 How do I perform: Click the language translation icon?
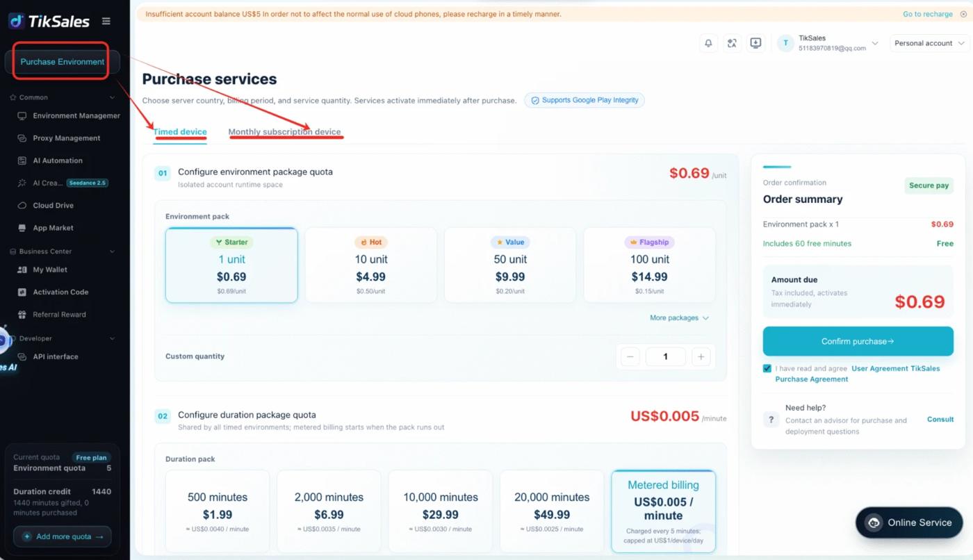[732, 43]
